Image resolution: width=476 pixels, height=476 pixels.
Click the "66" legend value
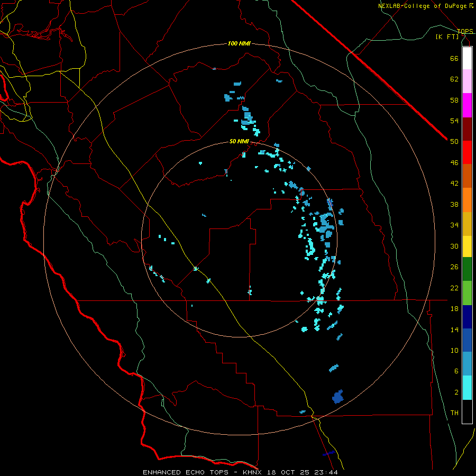pos(454,59)
